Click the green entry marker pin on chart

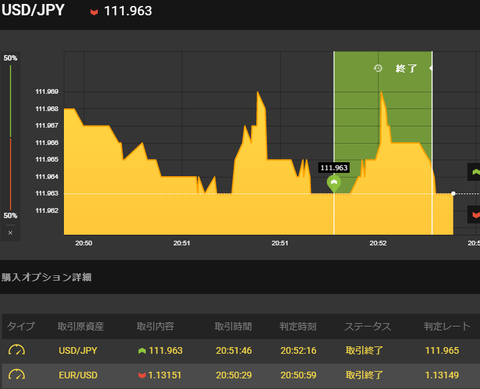point(334,184)
